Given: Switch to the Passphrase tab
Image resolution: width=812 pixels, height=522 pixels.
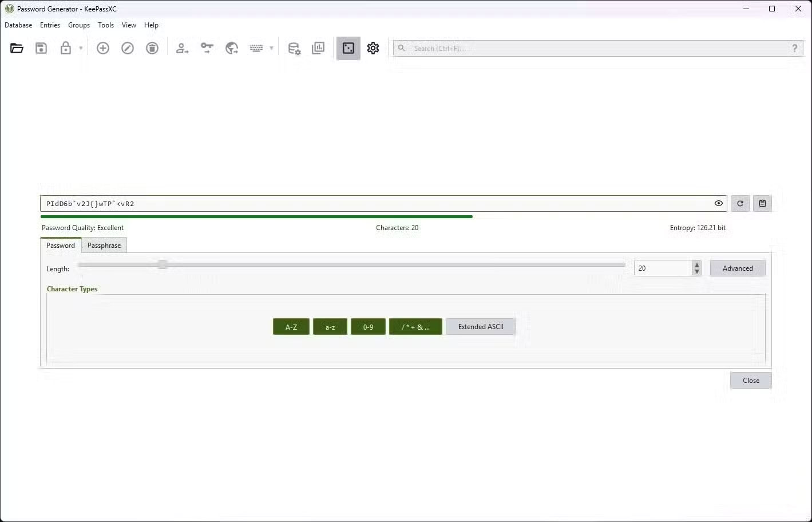Looking at the screenshot, I should tap(104, 245).
